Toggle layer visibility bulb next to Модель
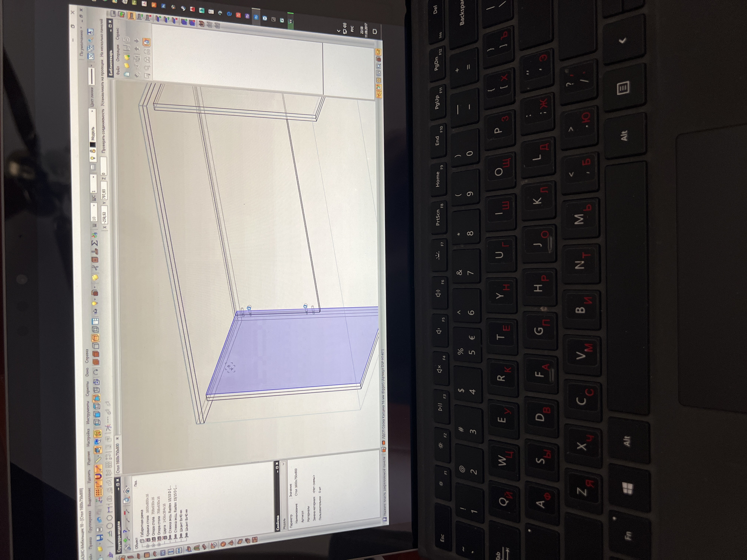This screenshot has width=747, height=560. 93,158
